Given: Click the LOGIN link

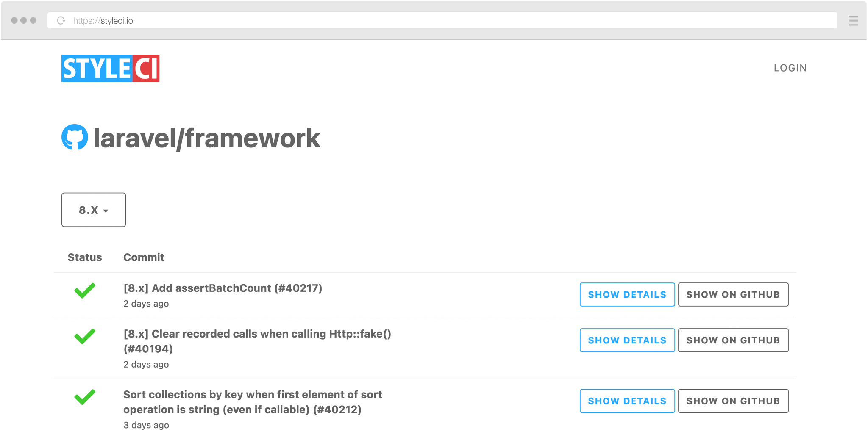Looking at the screenshot, I should click(x=790, y=68).
